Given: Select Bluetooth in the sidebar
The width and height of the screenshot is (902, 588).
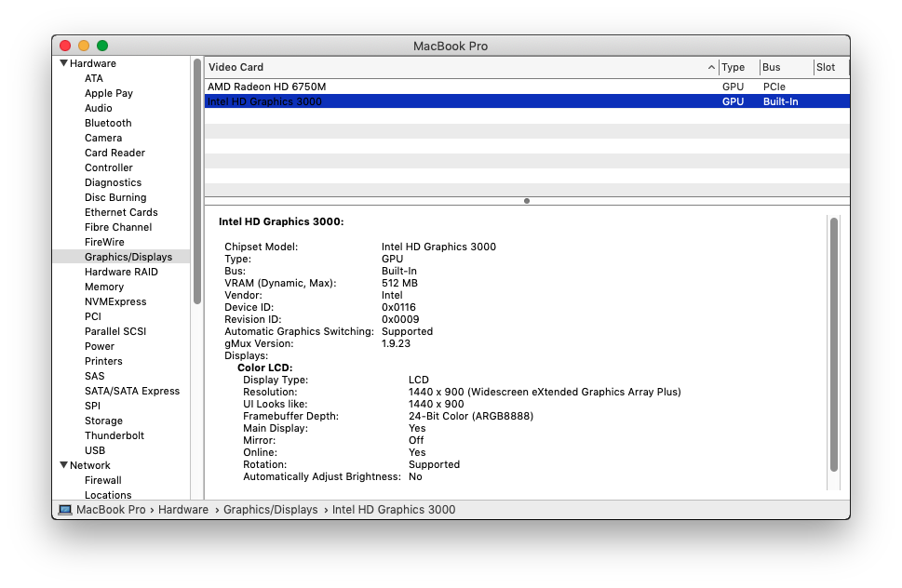Looking at the screenshot, I should pyautogui.click(x=108, y=123).
